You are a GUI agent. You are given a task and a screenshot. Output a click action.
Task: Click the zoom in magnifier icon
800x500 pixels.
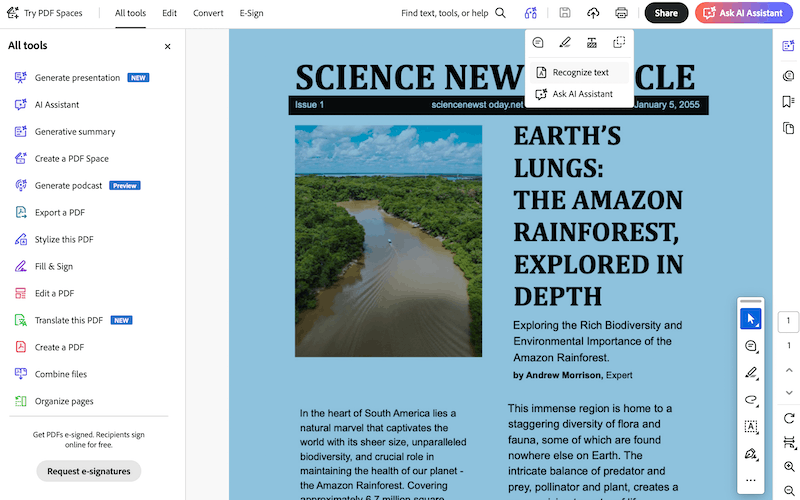point(789,467)
